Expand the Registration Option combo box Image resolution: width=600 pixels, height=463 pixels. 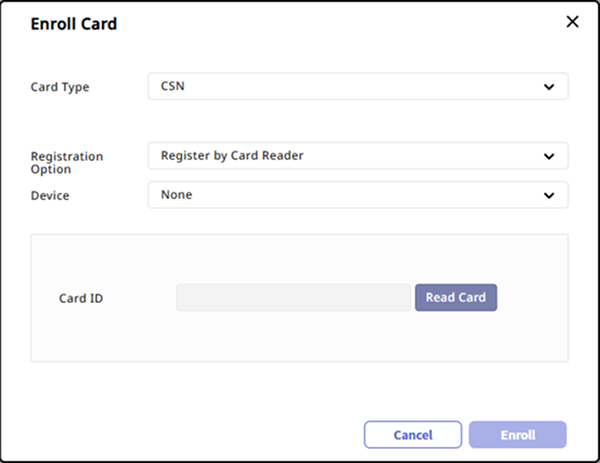pyautogui.click(x=357, y=156)
